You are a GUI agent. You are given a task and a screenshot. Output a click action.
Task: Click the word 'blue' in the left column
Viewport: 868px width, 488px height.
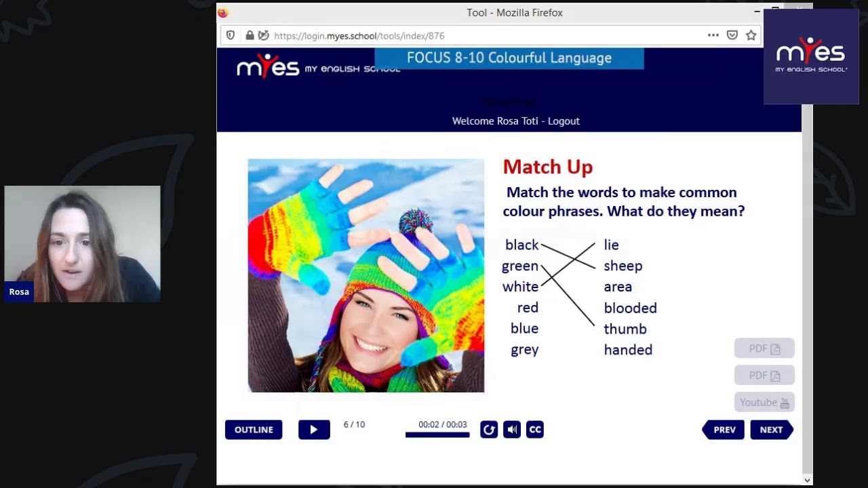point(524,328)
